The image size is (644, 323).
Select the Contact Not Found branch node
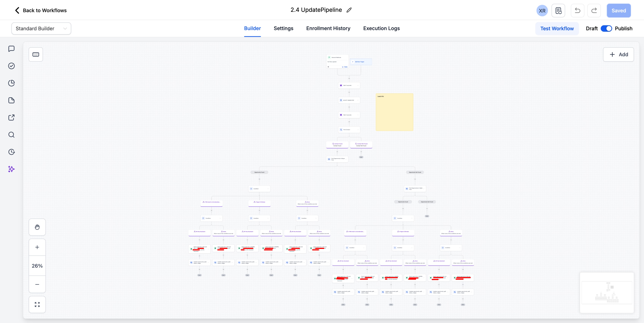(361, 145)
